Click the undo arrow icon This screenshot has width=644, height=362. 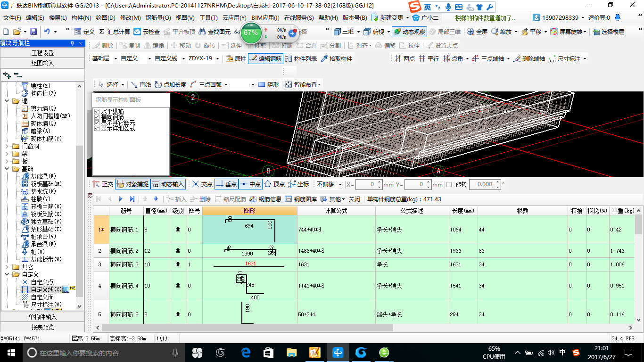point(47,32)
